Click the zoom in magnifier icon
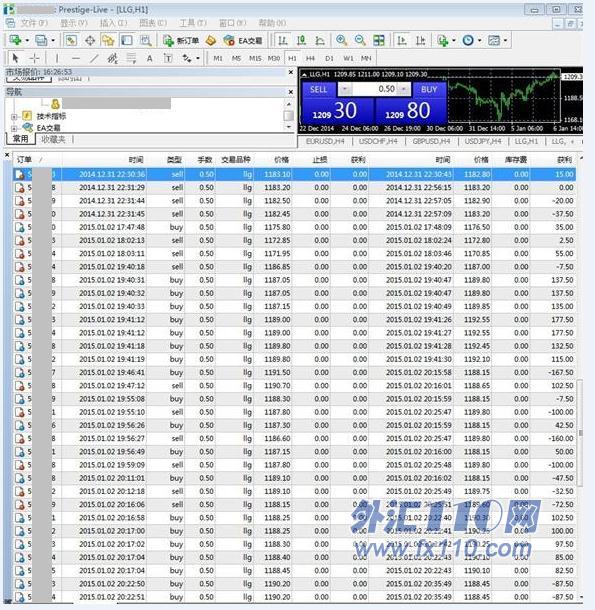Screen dimensions: 595x610 341,40
